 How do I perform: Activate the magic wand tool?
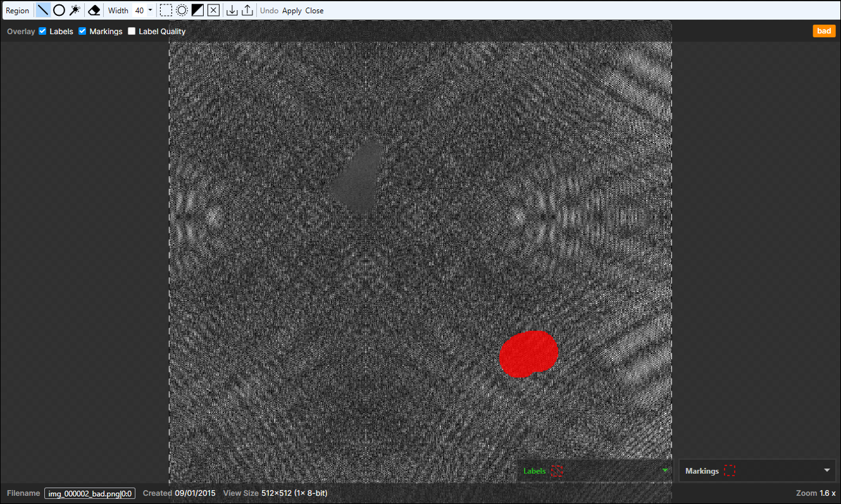(x=75, y=10)
